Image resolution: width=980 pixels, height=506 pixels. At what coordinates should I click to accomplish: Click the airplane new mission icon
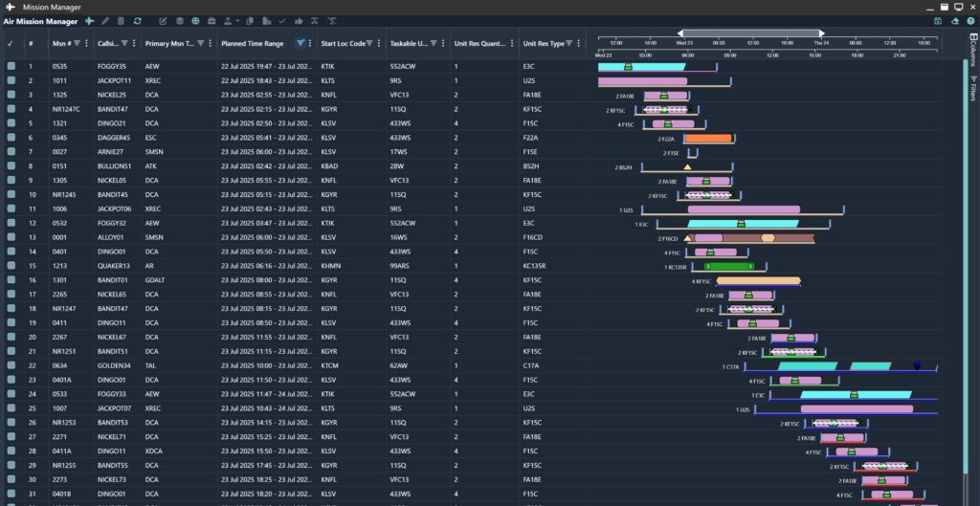[x=90, y=21]
